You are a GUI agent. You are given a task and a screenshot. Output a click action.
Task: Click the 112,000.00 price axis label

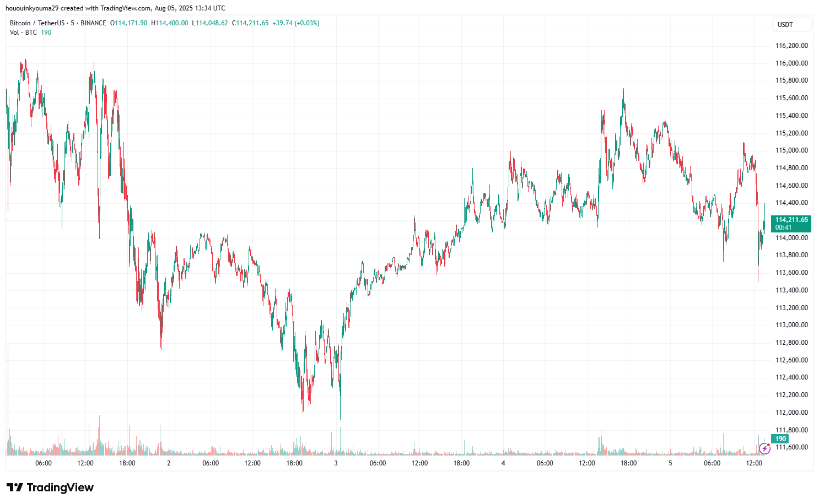click(x=791, y=413)
